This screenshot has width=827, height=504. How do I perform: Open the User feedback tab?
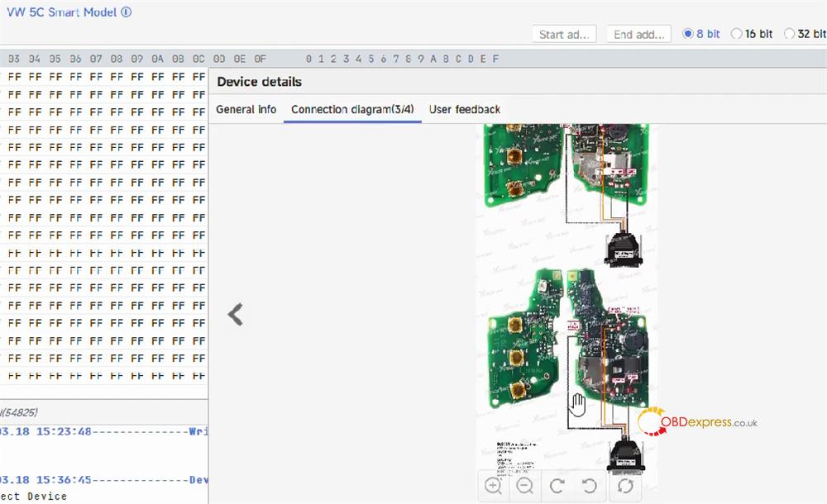click(463, 109)
